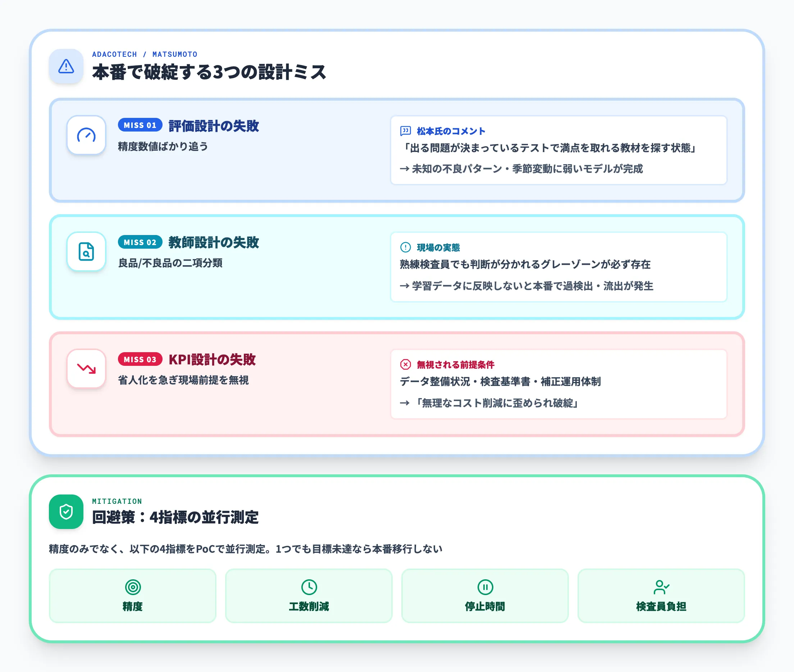794x672 pixels.
Task: Click the quote bubble icon beside 松本氏のコメント
Action: (405, 131)
